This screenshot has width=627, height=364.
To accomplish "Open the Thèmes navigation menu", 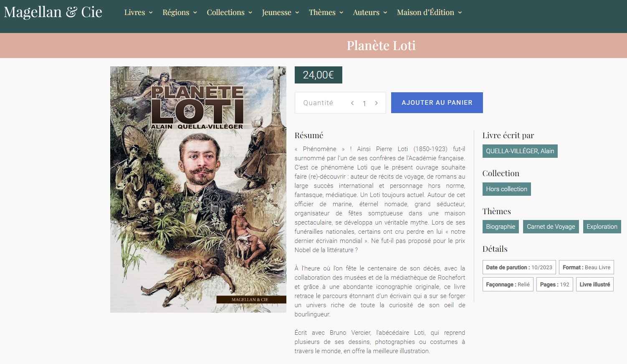I will pos(326,13).
